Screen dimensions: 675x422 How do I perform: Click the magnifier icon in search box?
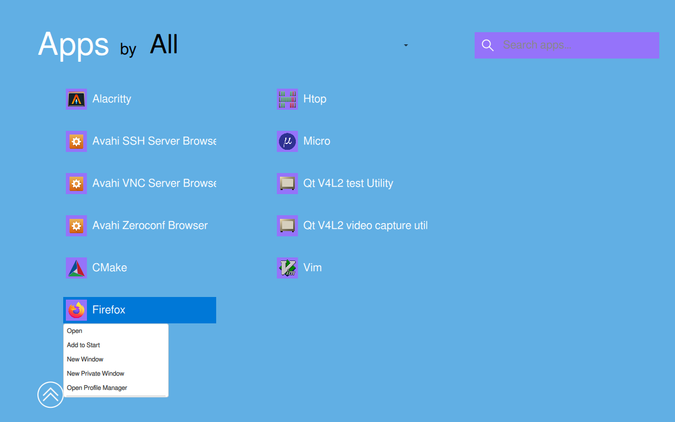coord(487,45)
